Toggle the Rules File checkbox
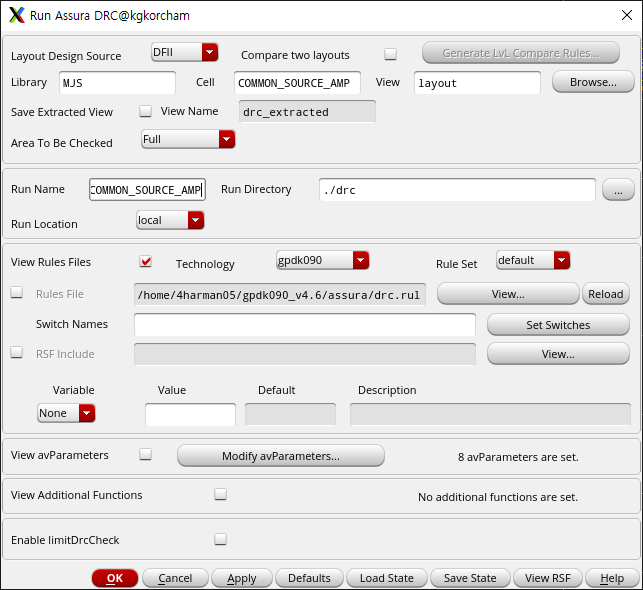This screenshot has height=590, width=643. (x=17, y=292)
